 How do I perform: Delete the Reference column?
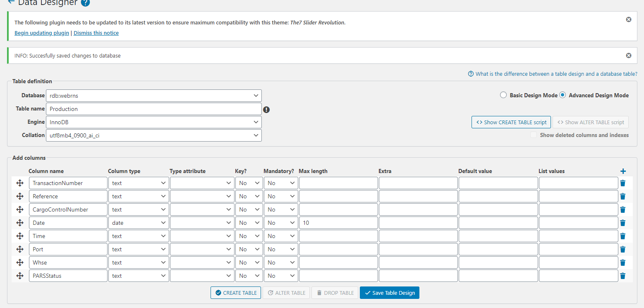(x=623, y=196)
